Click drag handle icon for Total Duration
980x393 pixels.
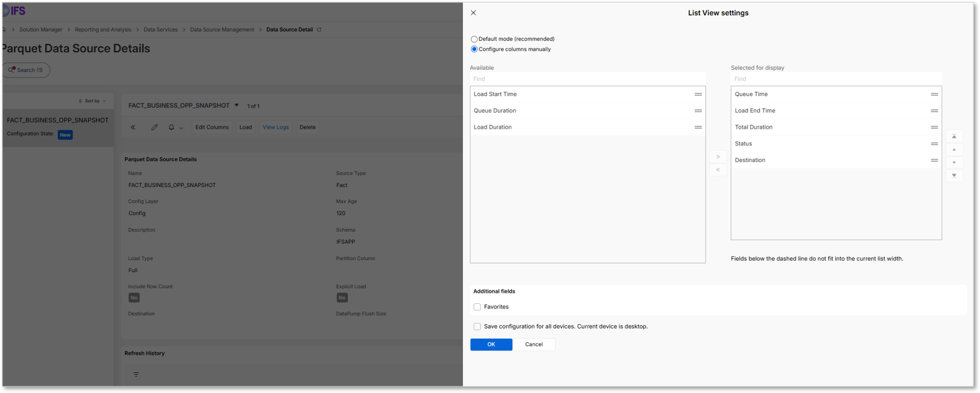(x=934, y=127)
